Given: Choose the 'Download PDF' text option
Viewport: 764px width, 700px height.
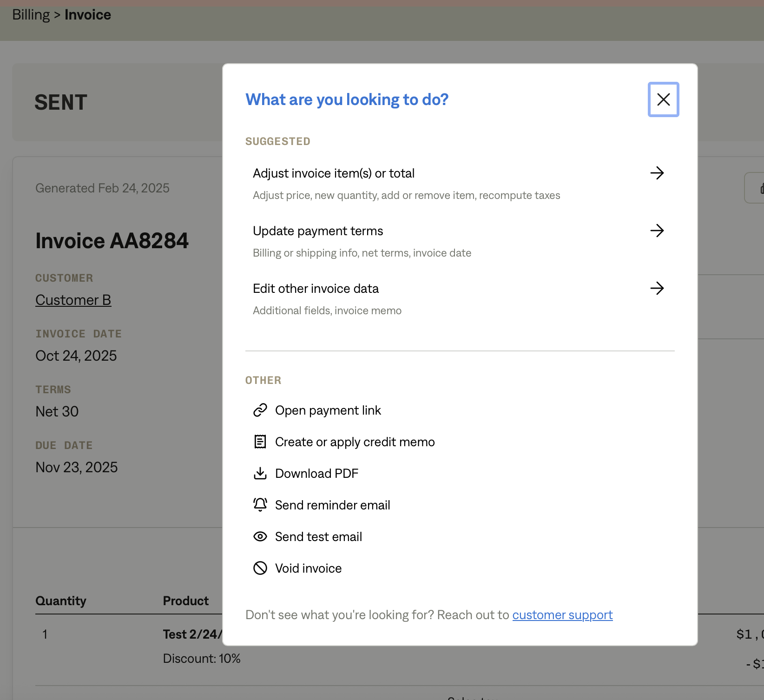Looking at the screenshot, I should (316, 474).
